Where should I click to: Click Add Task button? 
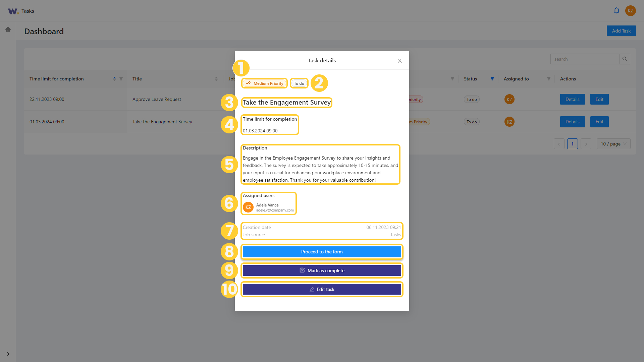tap(621, 31)
